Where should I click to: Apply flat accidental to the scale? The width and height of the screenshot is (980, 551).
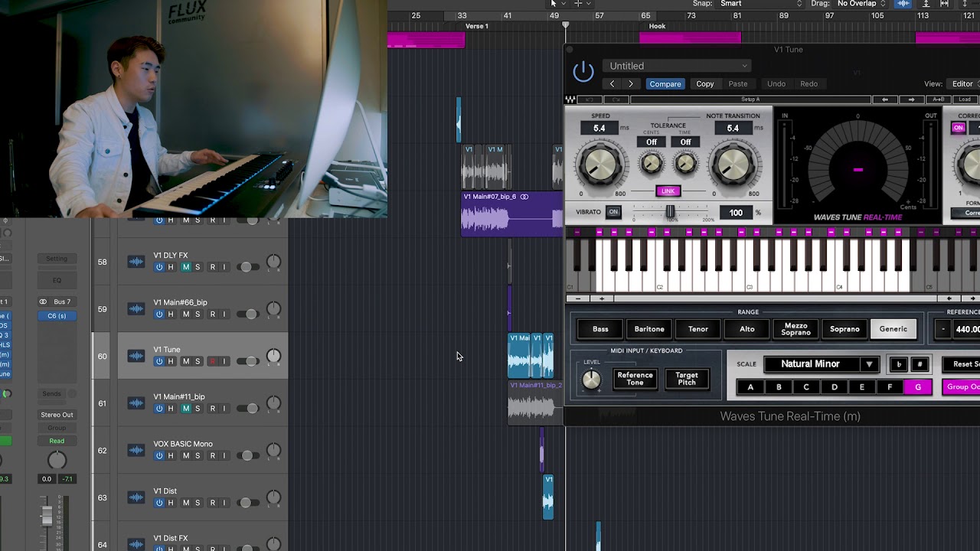pyautogui.click(x=899, y=364)
